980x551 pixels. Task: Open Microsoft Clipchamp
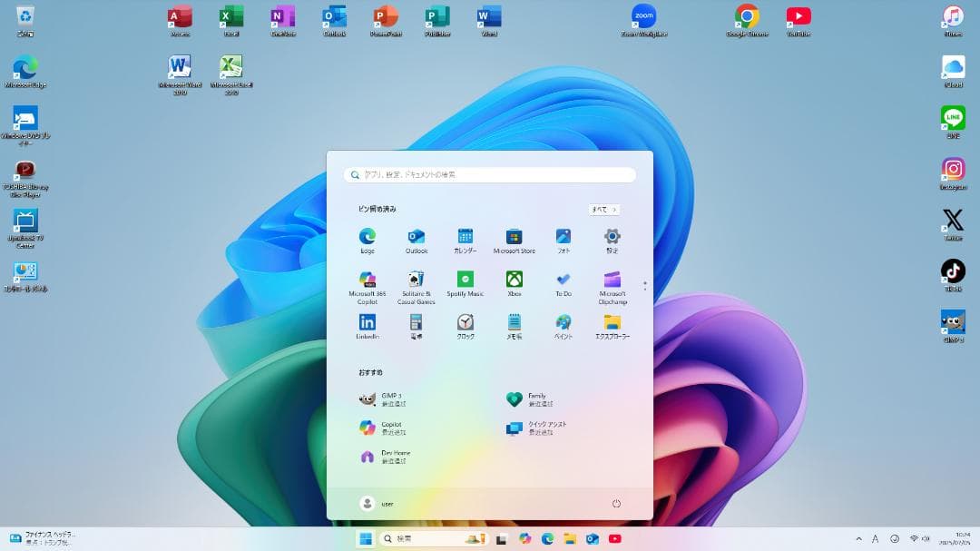click(612, 281)
